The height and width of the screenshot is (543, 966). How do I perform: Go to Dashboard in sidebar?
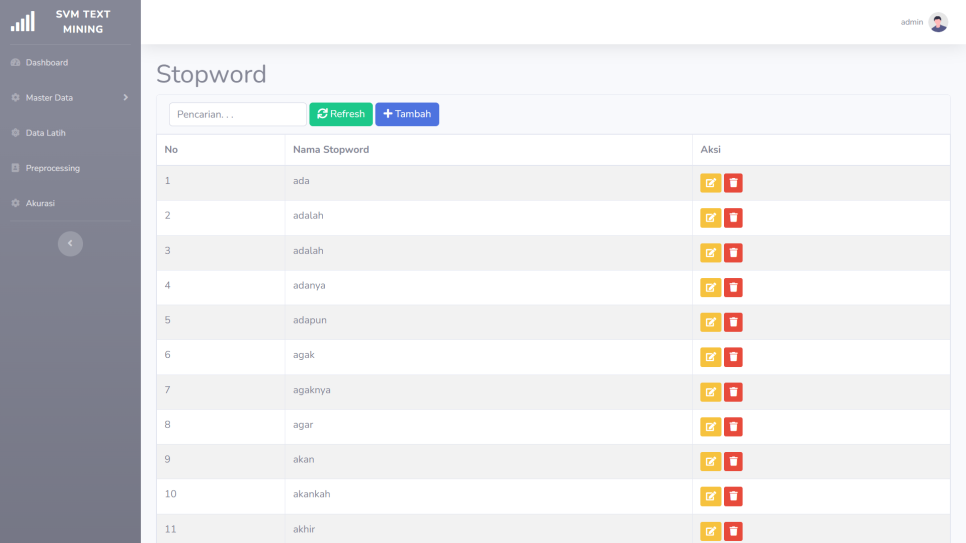click(46, 63)
